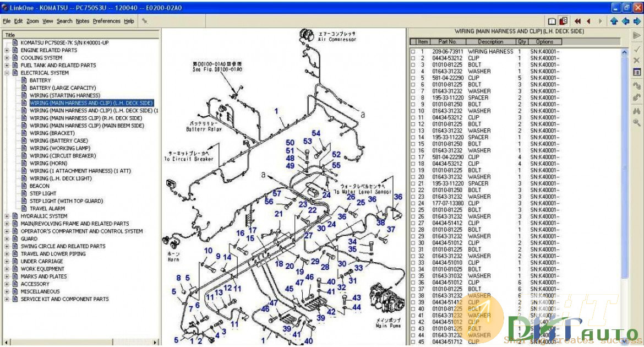The height and width of the screenshot is (347, 644).
Task: Check the box for item 1 WIRING HARNESS
Action: (x=413, y=52)
